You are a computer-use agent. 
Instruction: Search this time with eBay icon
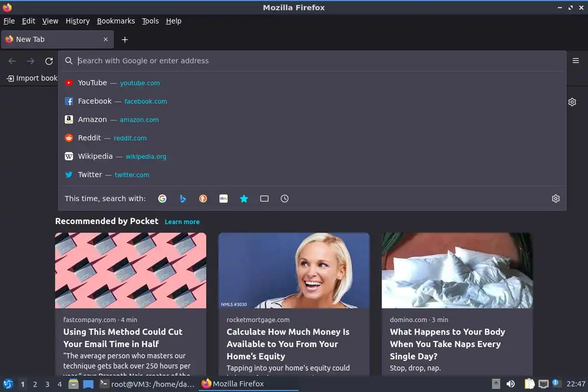point(224,199)
